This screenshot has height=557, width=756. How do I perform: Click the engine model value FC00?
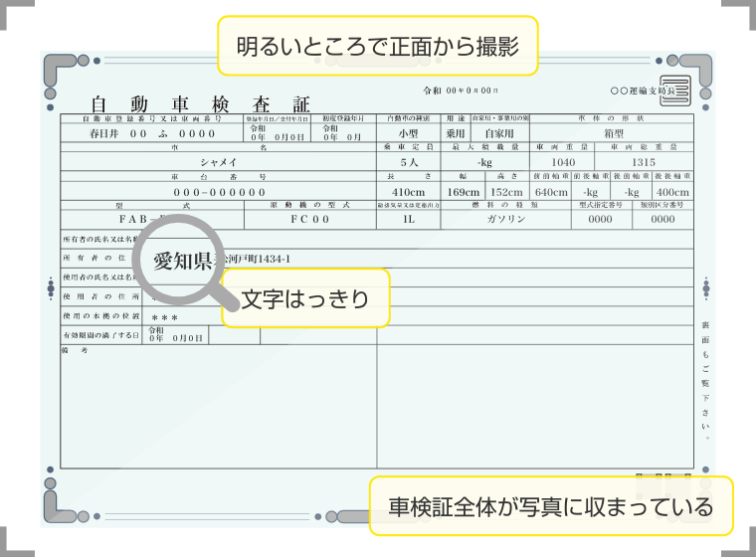[308, 219]
